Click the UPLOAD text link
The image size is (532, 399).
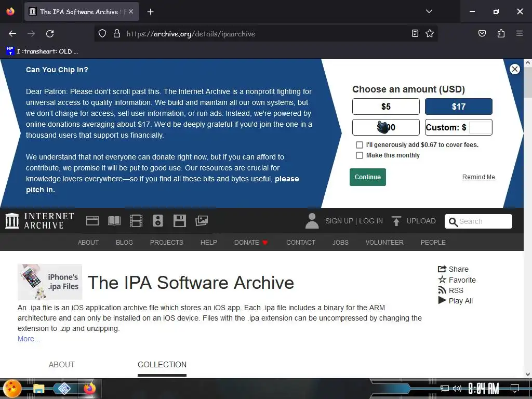(421, 221)
